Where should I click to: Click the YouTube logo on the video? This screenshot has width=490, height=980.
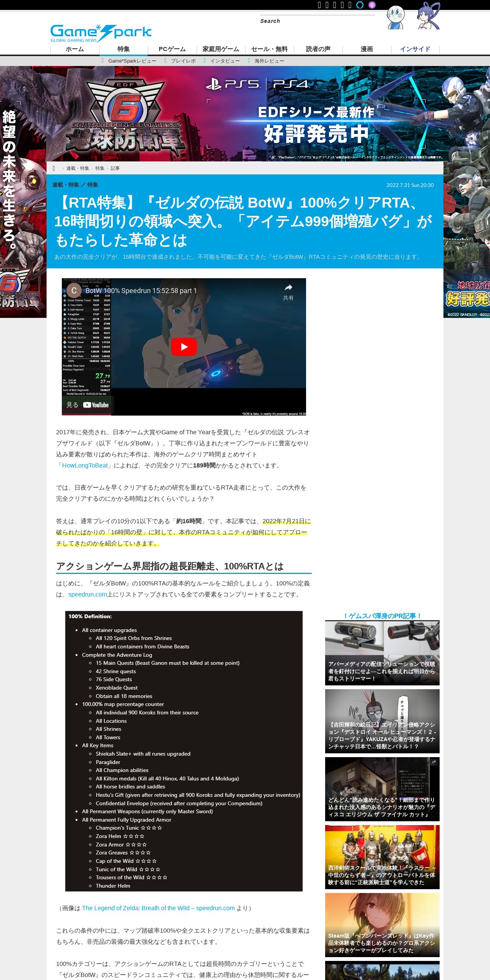[x=96, y=405]
